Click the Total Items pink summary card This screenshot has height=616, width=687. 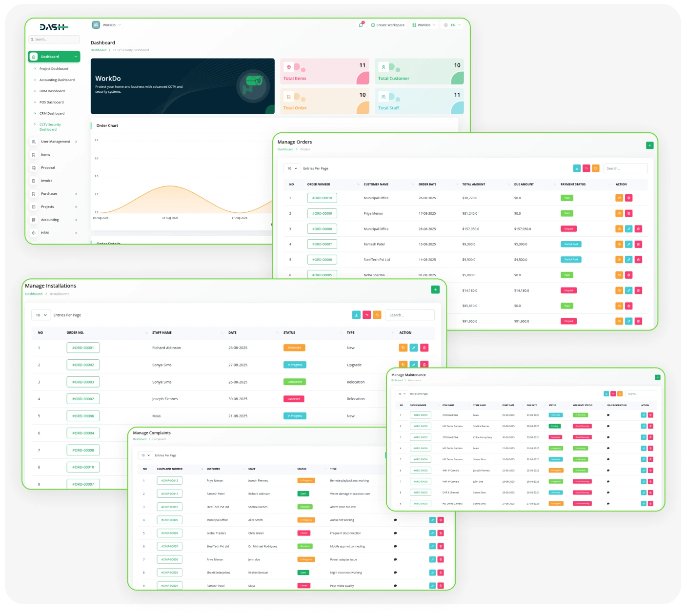tap(324, 72)
